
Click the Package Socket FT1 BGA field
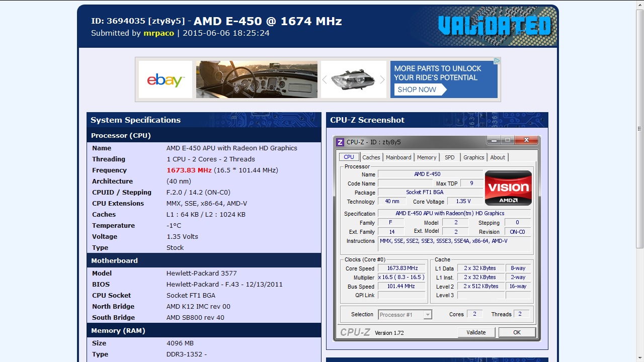pos(430,193)
